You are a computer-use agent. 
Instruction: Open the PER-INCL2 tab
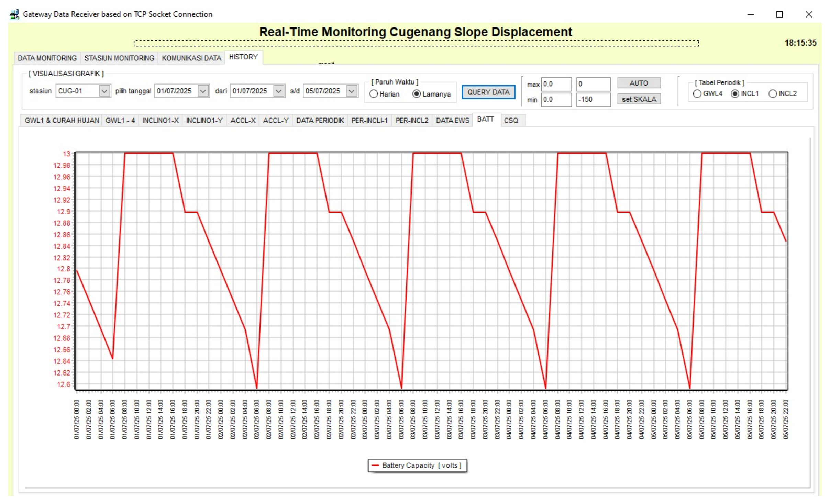click(412, 121)
